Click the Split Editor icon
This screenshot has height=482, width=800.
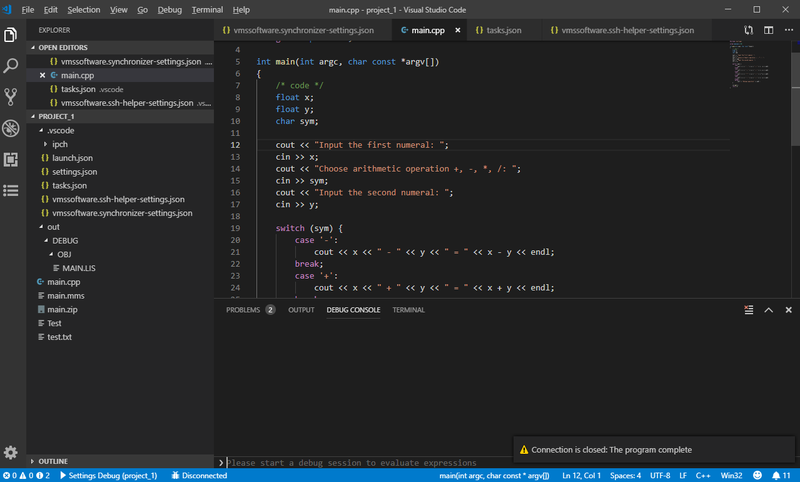coord(766,30)
